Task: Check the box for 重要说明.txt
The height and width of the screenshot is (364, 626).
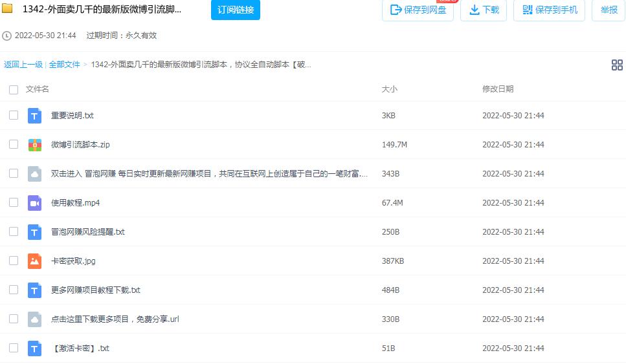Action: click(x=14, y=115)
